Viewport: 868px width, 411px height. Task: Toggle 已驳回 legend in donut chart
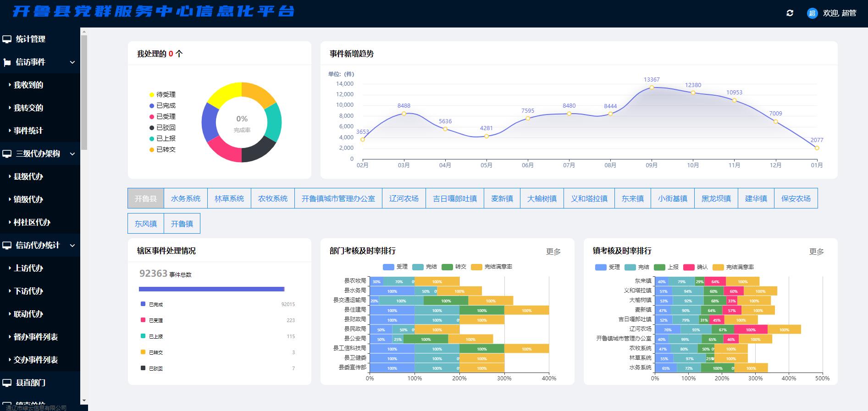[162, 127]
